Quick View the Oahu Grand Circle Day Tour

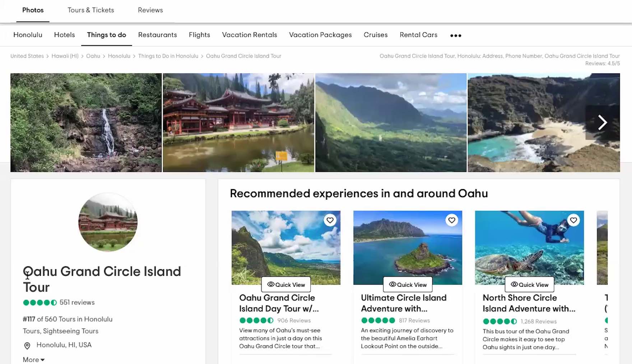pyautogui.click(x=286, y=285)
